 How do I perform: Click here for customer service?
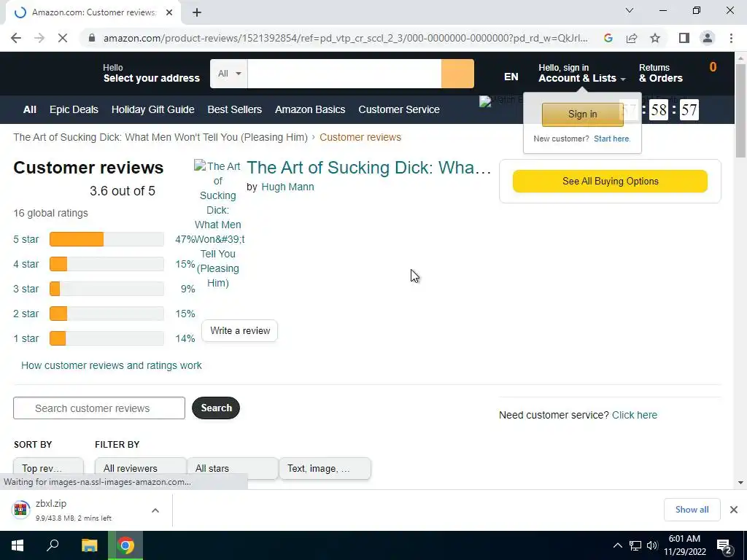634,415
